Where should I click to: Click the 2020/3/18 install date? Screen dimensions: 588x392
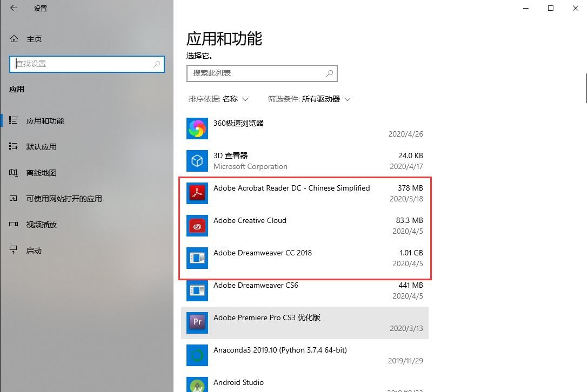pyautogui.click(x=406, y=199)
